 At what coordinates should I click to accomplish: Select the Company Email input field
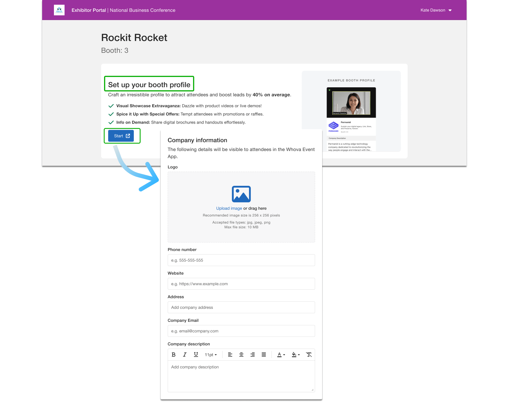coord(241,331)
